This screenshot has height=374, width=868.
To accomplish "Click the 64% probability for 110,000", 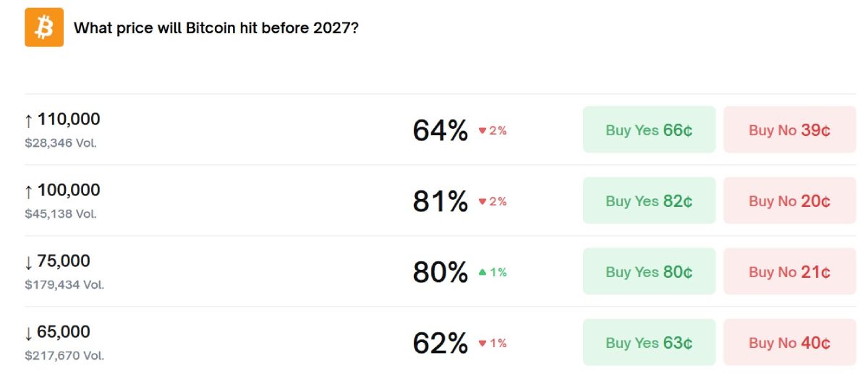I will click(440, 131).
